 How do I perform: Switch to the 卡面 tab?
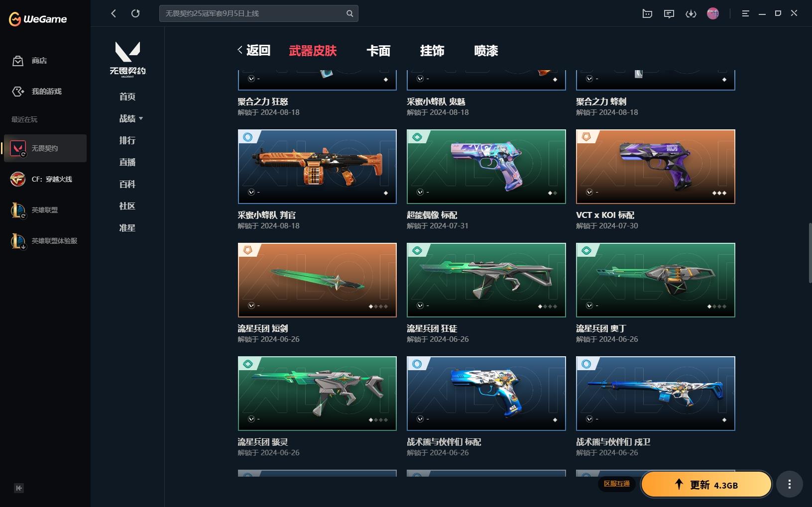click(378, 51)
